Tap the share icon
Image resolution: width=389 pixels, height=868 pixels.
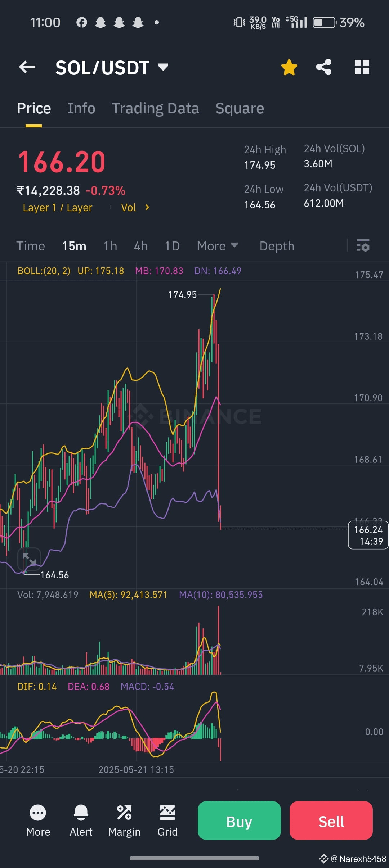tap(323, 67)
